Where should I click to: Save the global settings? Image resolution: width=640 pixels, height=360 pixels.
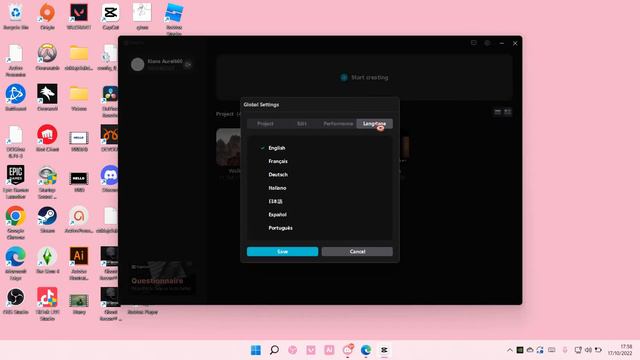[x=282, y=251]
